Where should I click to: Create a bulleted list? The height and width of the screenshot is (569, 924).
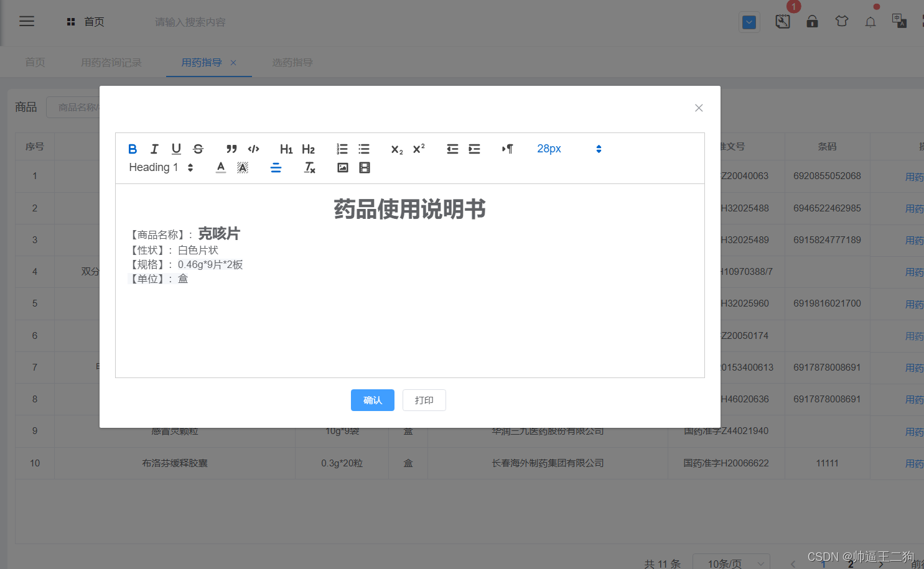(x=364, y=149)
